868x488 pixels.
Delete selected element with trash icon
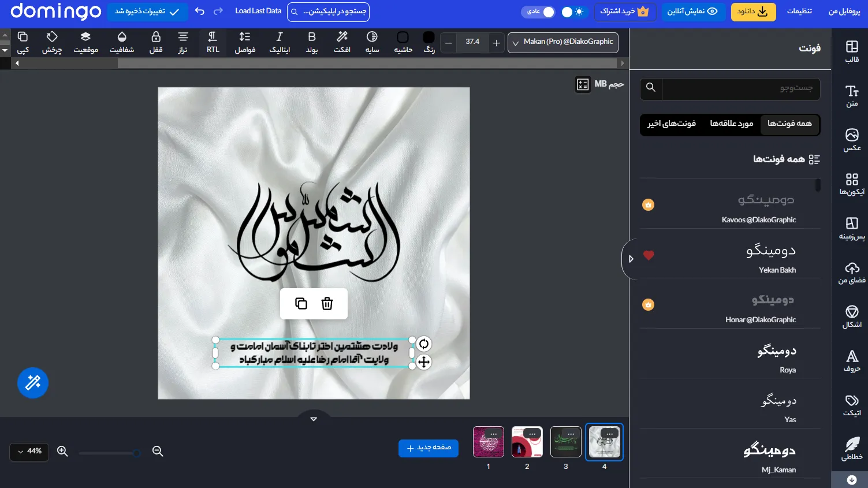point(327,303)
